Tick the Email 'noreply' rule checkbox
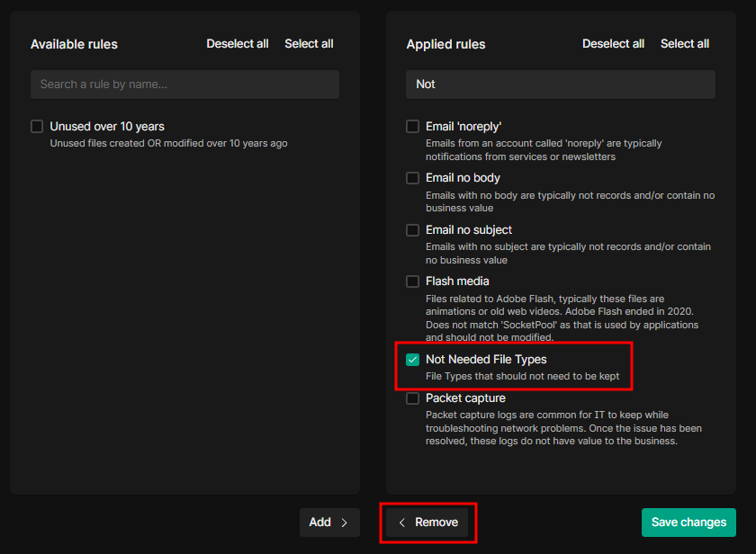This screenshot has width=756, height=554. pyautogui.click(x=413, y=127)
